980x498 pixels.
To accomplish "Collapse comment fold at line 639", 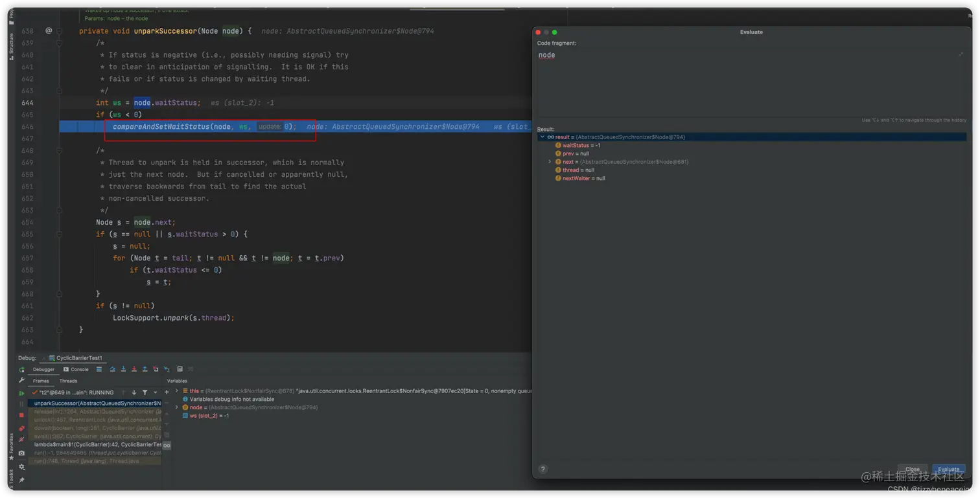I will tap(59, 43).
